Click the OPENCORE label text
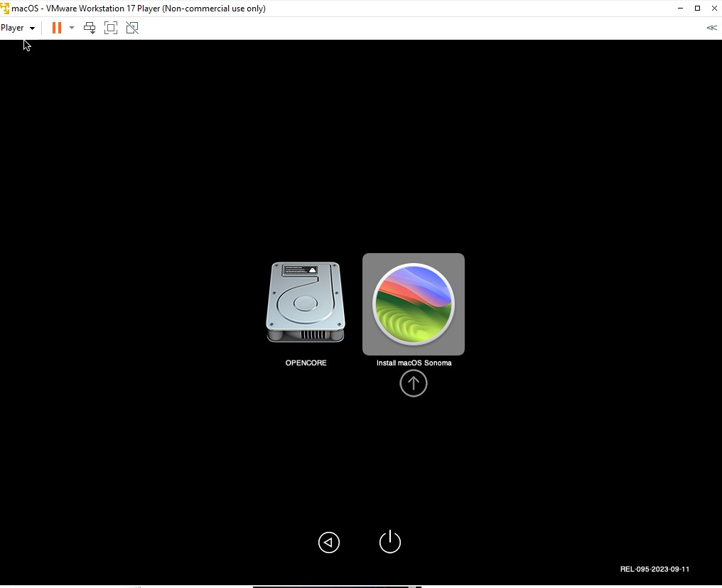 tap(306, 363)
